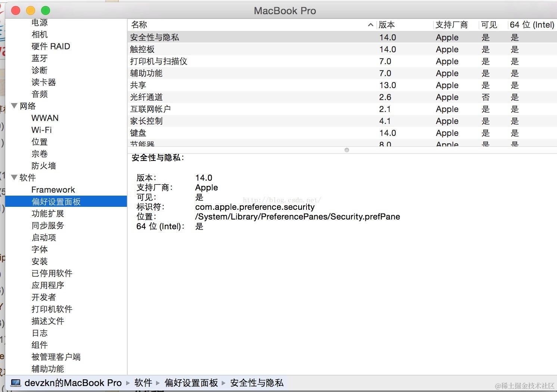Open 硬件 RAID in the sidebar
This screenshot has height=392, width=557.
click(x=51, y=46)
